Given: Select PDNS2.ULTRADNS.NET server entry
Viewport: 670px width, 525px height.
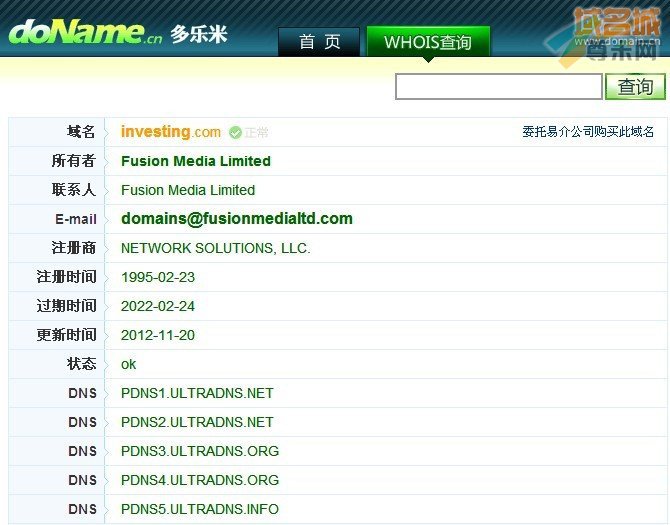Looking at the screenshot, I should click(197, 422).
